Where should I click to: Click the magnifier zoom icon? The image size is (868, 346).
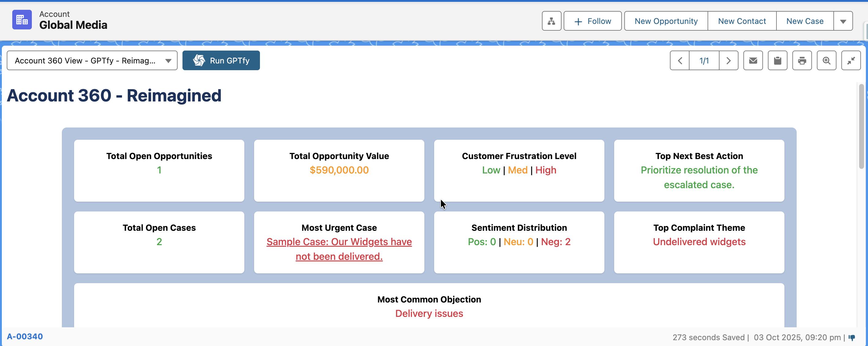tap(826, 61)
